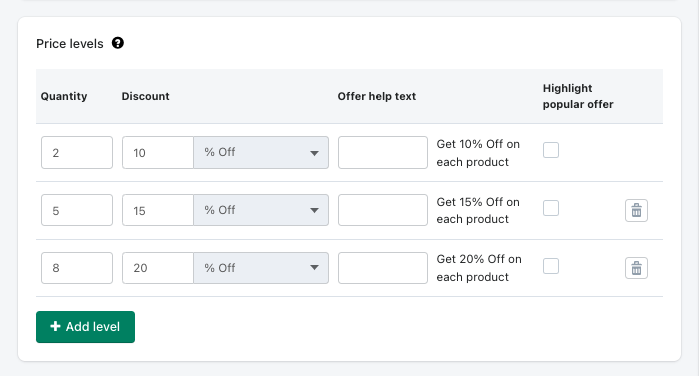Highlight the 20% off offer as popular
699x376 pixels.
(x=551, y=266)
